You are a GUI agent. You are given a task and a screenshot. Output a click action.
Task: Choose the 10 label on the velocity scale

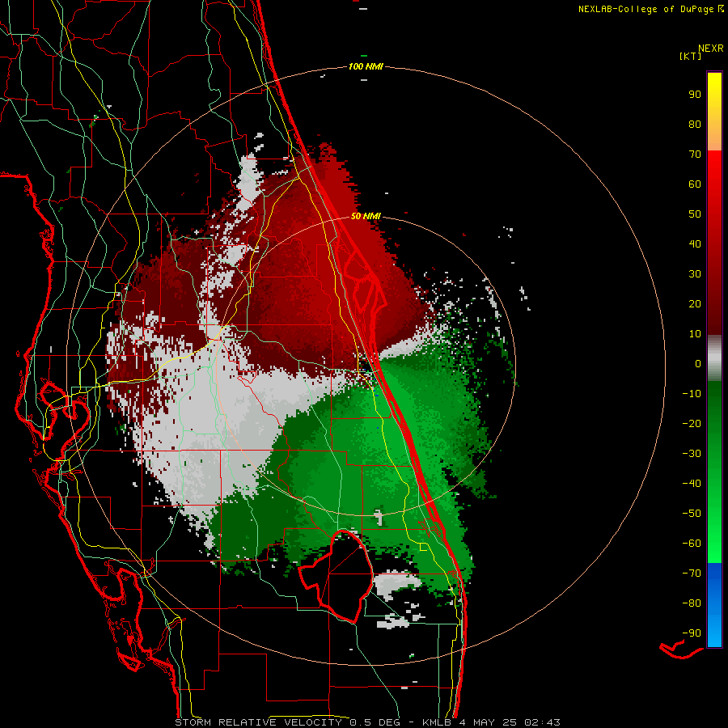695,334
